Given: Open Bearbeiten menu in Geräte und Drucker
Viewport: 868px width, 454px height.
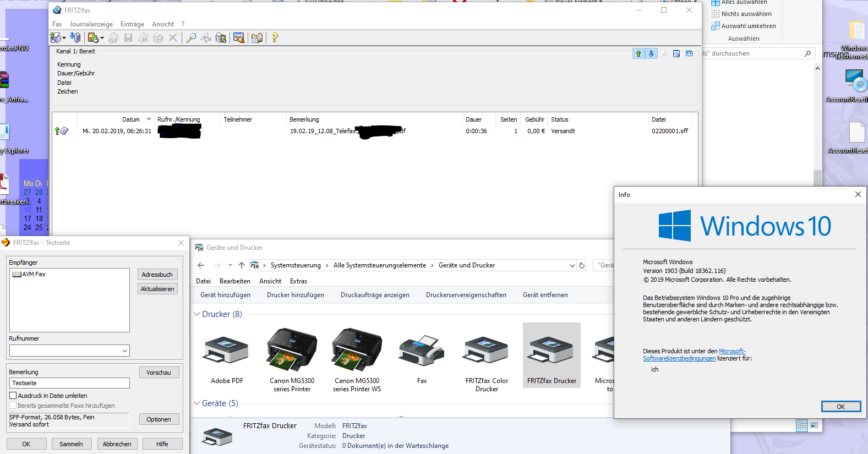Looking at the screenshot, I should [x=235, y=281].
